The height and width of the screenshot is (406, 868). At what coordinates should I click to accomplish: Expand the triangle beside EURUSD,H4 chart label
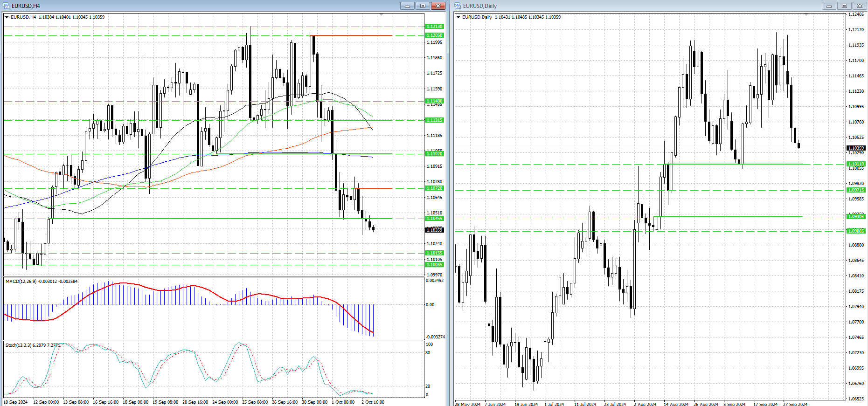click(7, 17)
